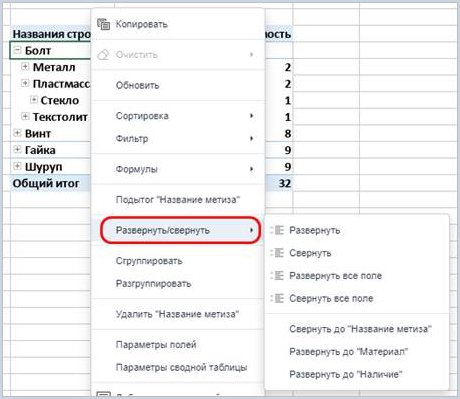Select the Фильтр menu entry
The width and height of the screenshot is (460, 399).
pyautogui.click(x=178, y=138)
